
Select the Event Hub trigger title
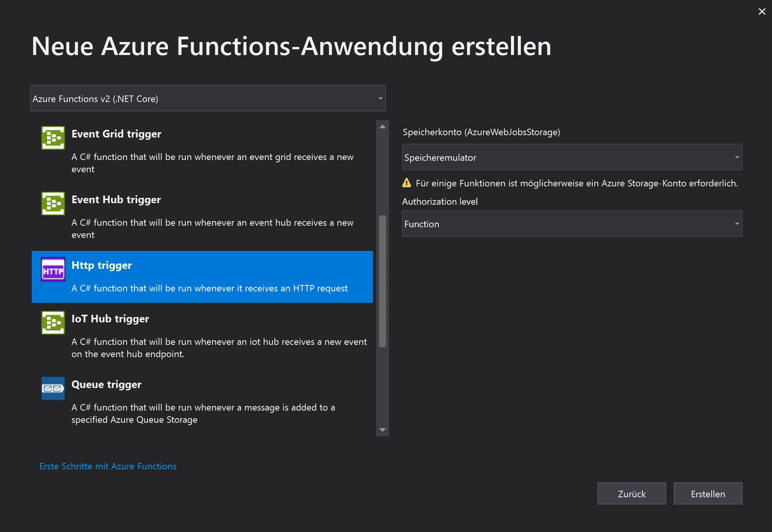click(116, 200)
